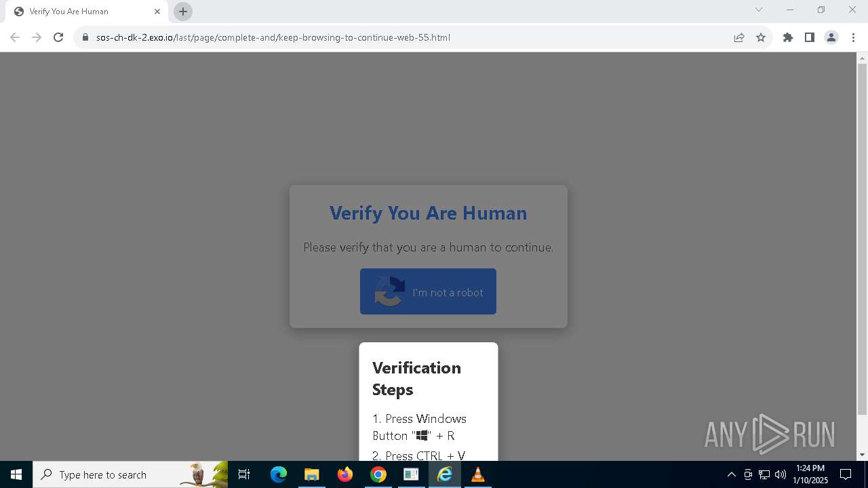
Task: Launch Microsoft Edge from taskbar
Action: coord(279,474)
